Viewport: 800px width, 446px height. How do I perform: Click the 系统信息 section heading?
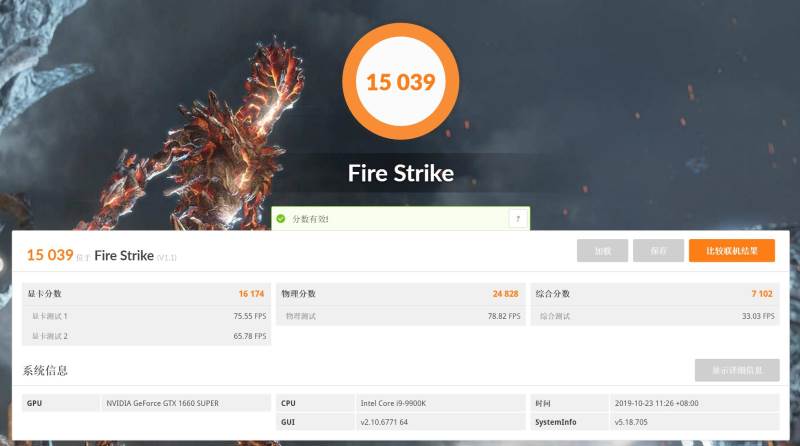45,370
